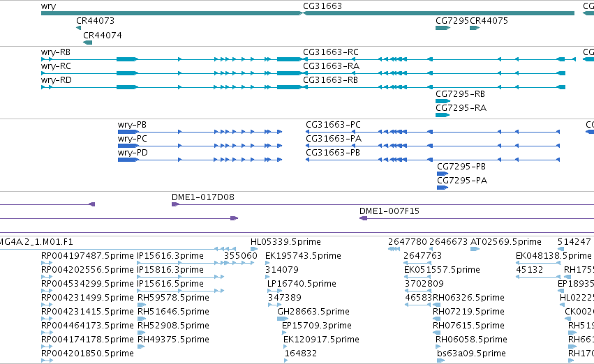This screenshot has width=594, height=364.
Task: Select the CG7295-RA transcript label
Action: pyautogui.click(x=461, y=108)
